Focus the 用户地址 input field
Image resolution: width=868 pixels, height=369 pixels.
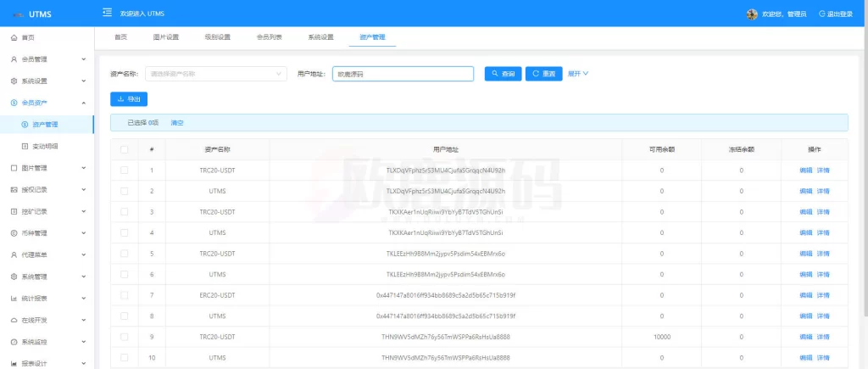tap(403, 74)
